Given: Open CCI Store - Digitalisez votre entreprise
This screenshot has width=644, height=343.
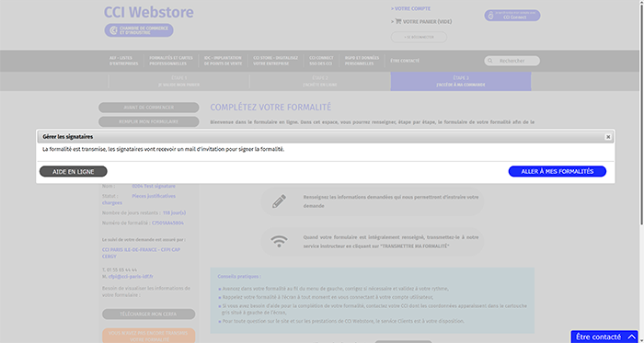Looking at the screenshot, I should tap(276, 61).
